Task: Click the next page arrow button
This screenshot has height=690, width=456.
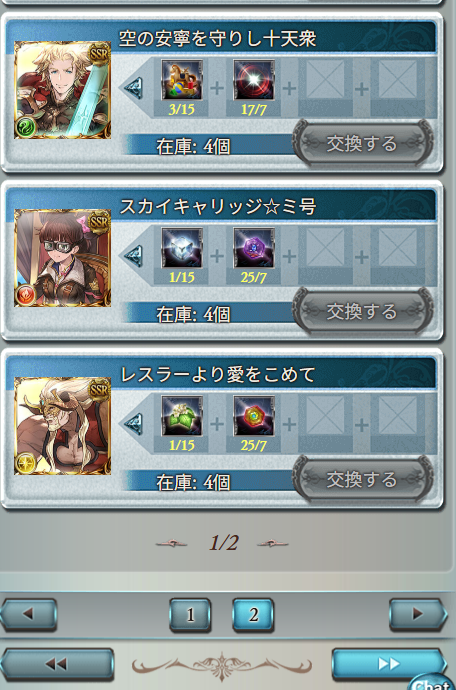Action: 418,614
